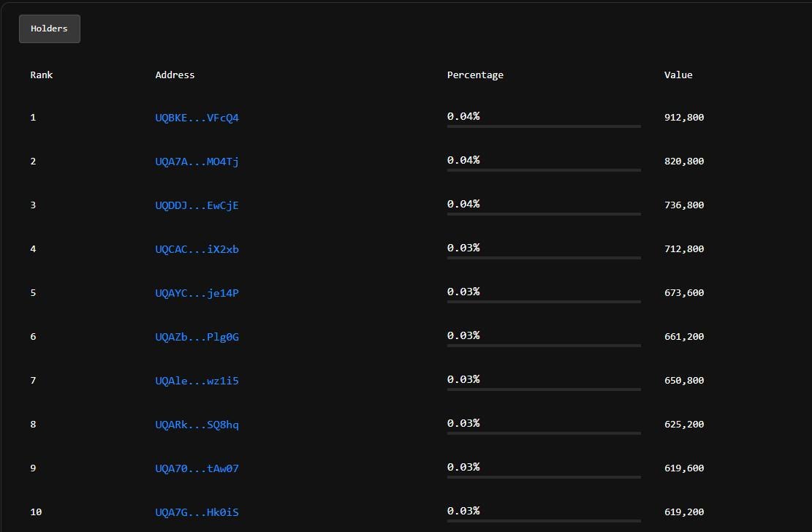Open address UQA7A...MO4Tj link
Image resolution: width=812 pixels, height=532 pixels.
[197, 161]
